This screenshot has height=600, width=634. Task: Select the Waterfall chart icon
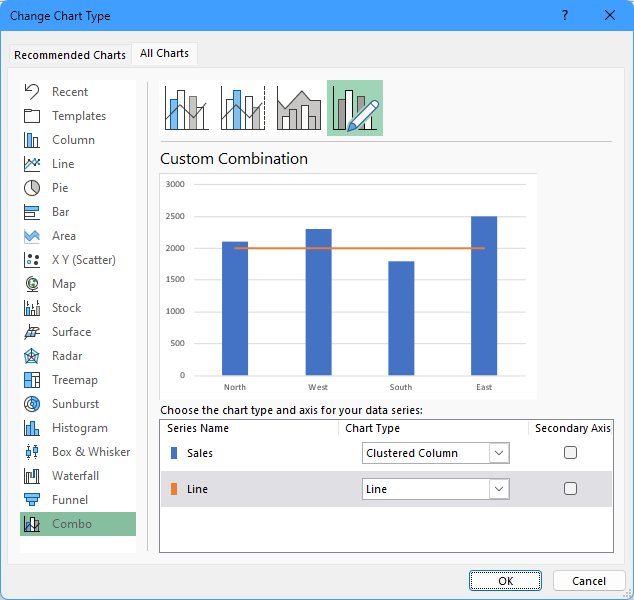point(32,476)
